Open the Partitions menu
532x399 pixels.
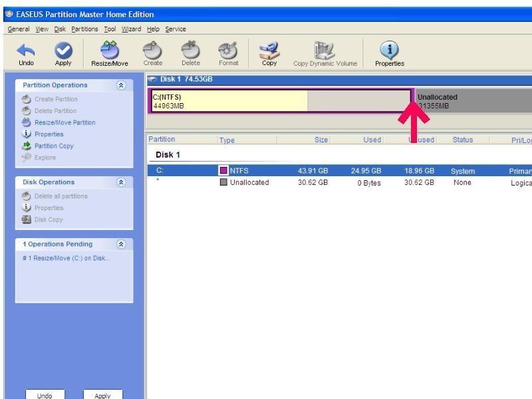coord(84,29)
